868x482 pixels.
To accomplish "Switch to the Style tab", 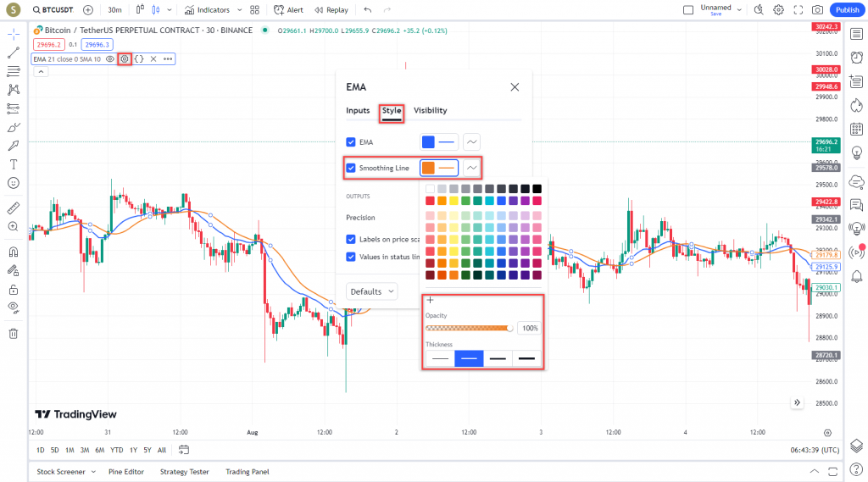I will (392, 111).
